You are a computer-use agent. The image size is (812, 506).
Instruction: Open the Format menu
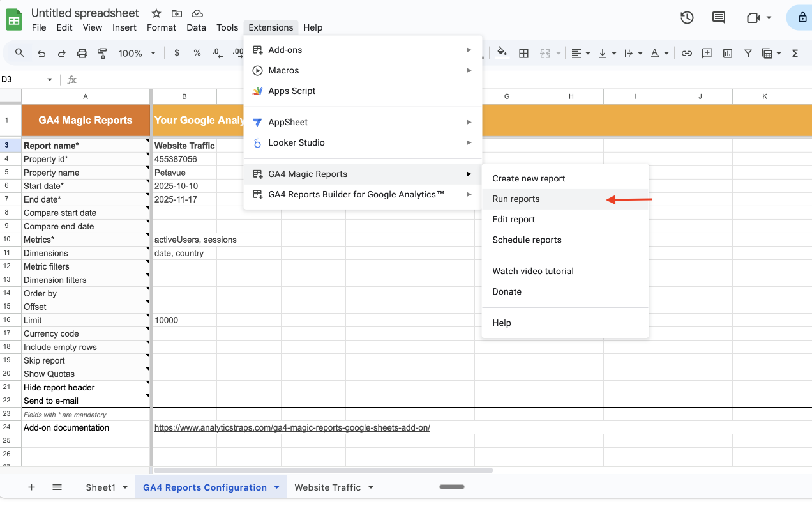[162, 27]
